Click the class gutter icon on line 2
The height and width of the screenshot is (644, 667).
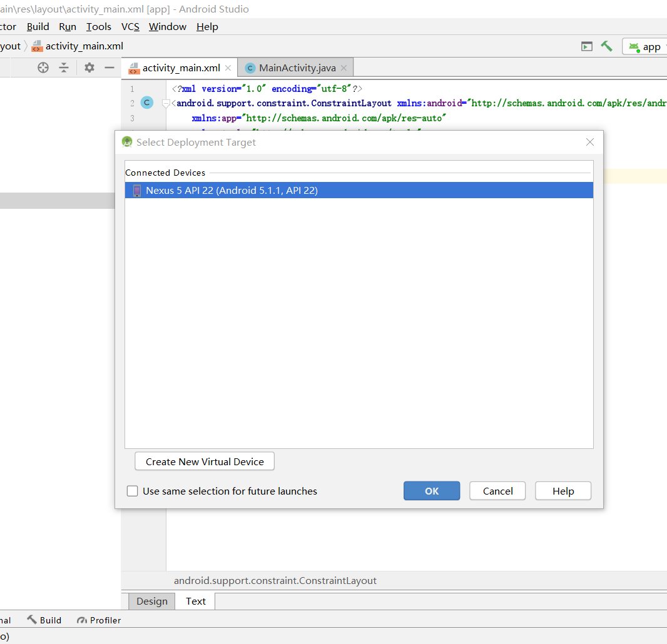(x=147, y=103)
